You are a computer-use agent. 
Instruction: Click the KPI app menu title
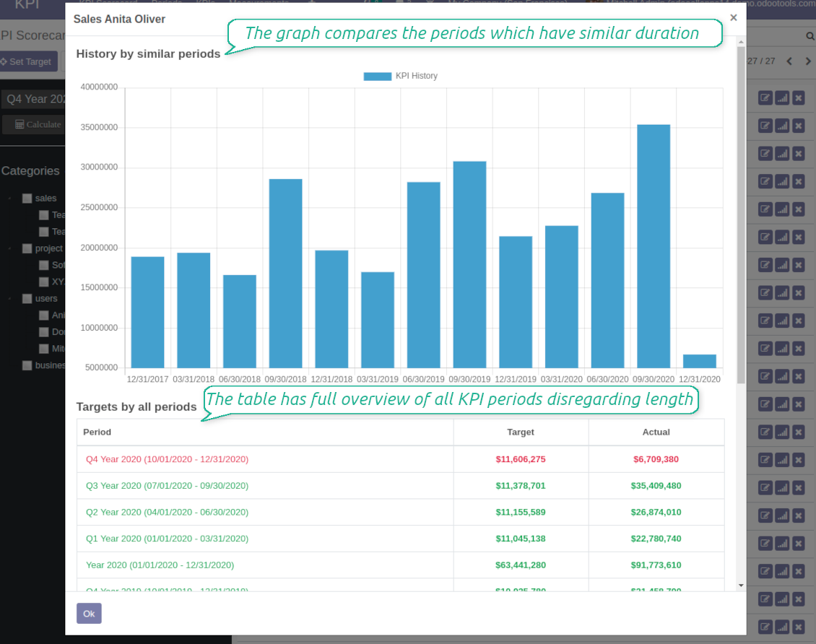point(27,4)
